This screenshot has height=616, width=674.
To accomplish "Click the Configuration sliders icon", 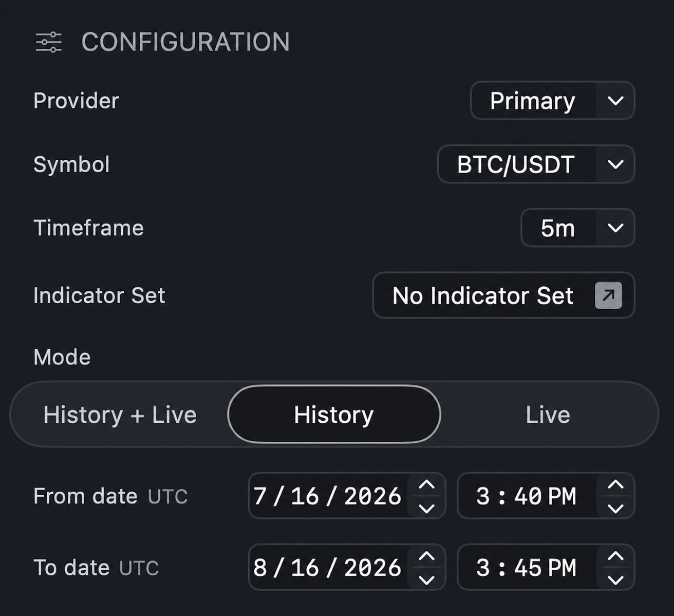I will point(49,42).
